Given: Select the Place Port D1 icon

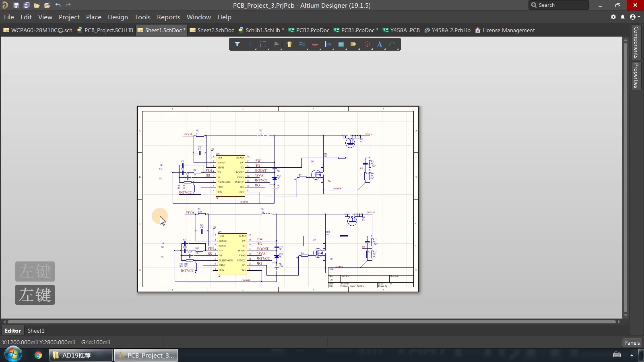Looking at the screenshot, I should tap(354, 44).
